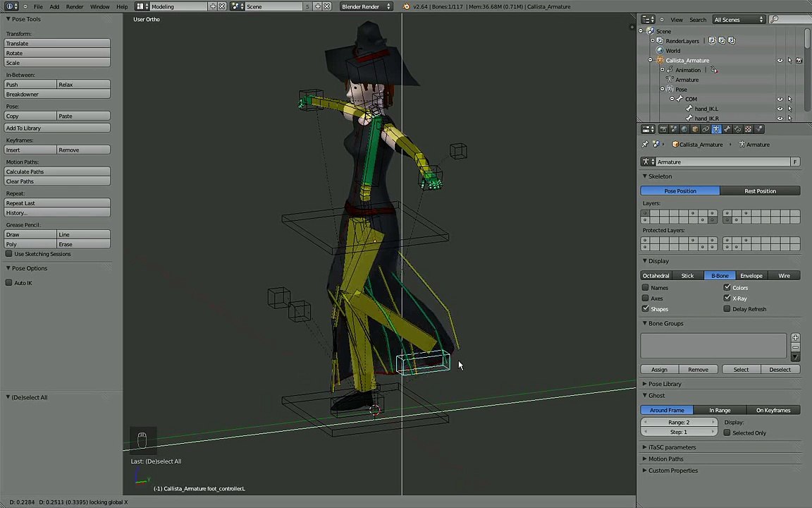Enable the Auto IK checkbox
Viewport: 812px width, 508px height.
pyautogui.click(x=9, y=283)
